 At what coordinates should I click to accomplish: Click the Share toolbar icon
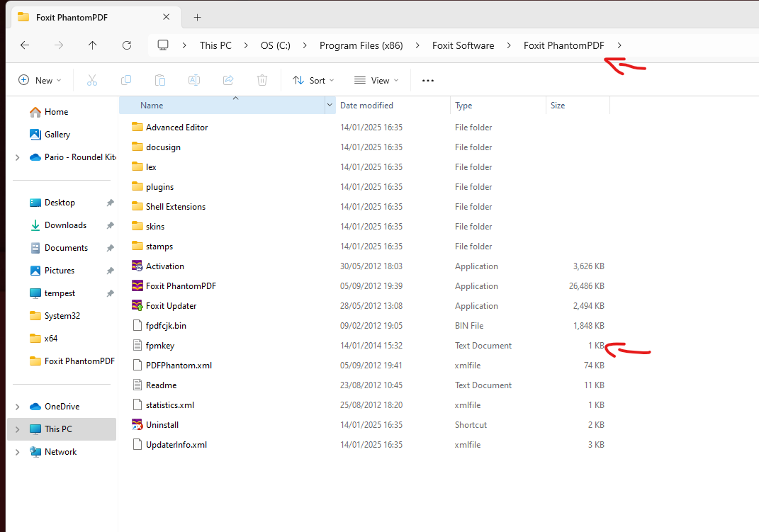tap(228, 80)
